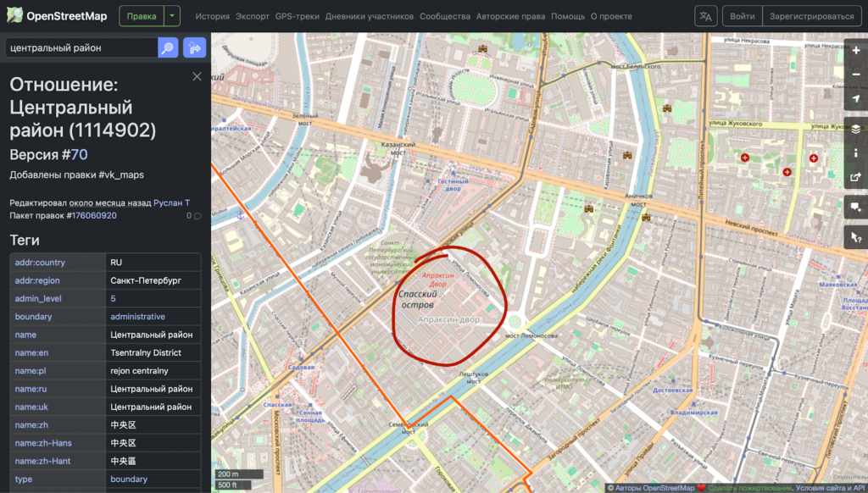
Task: Show my current location on map
Action: pyautogui.click(x=855, y=98)
